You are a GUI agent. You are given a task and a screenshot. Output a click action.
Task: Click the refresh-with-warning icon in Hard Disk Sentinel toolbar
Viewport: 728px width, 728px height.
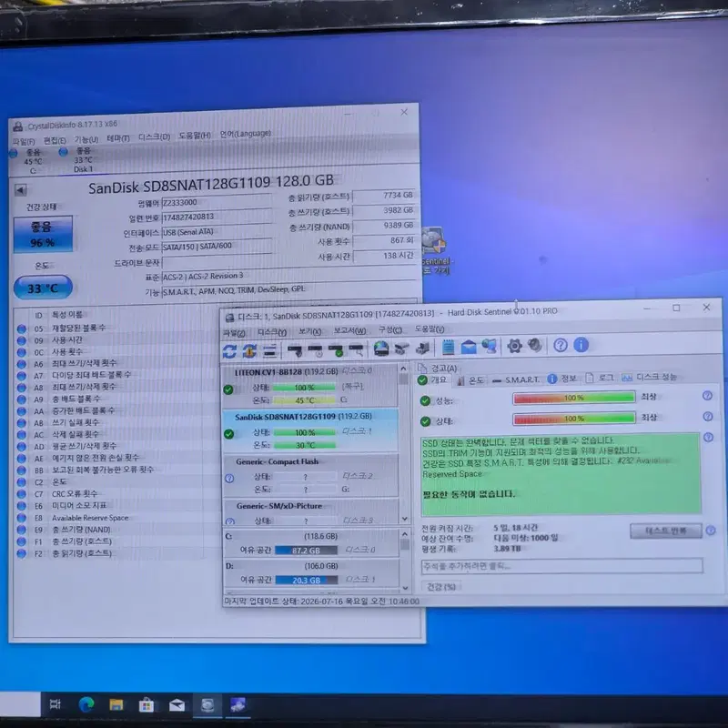pos(249,350)
